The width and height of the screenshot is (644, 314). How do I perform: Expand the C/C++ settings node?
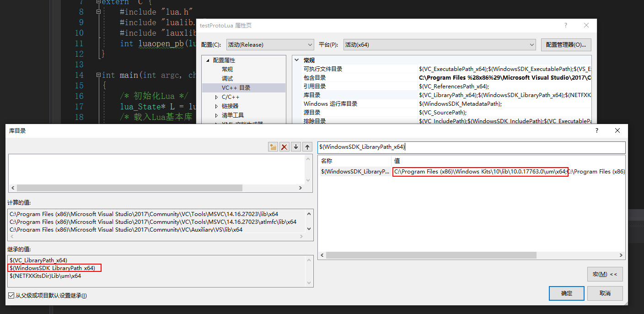pyautogui.click(x=217, y=97)
